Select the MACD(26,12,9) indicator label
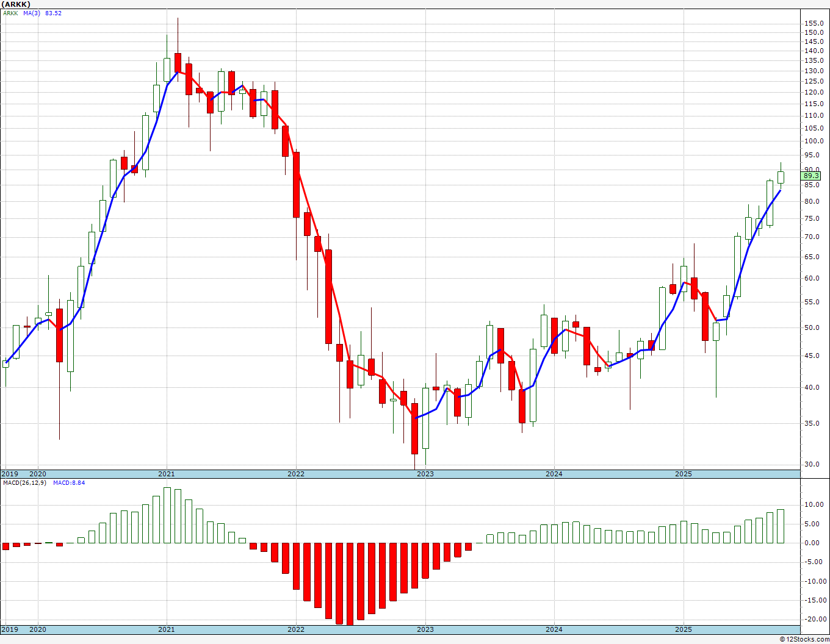The height and width of the screenshot is (644, 830). point(24,483)
